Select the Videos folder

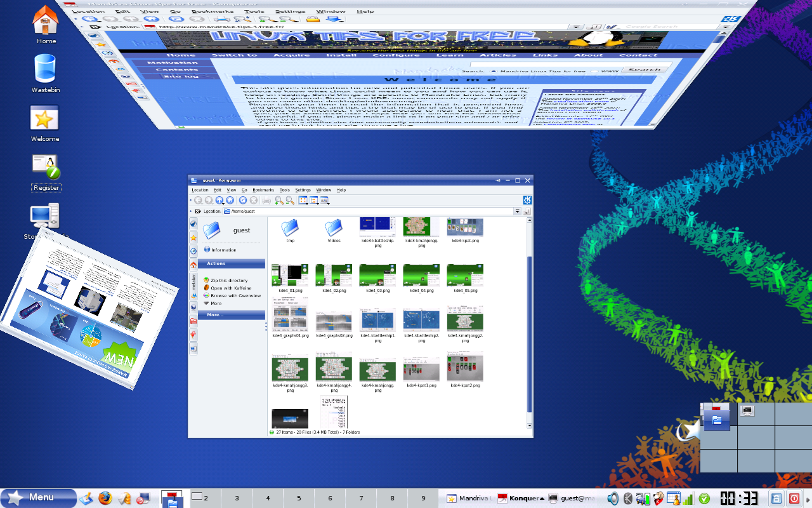pos(334,232)
